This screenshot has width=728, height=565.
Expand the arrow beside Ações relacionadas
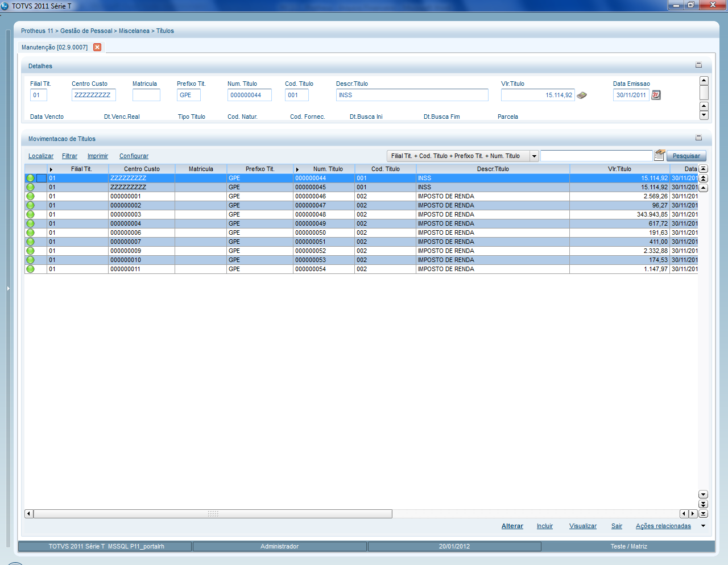point(703,526)
